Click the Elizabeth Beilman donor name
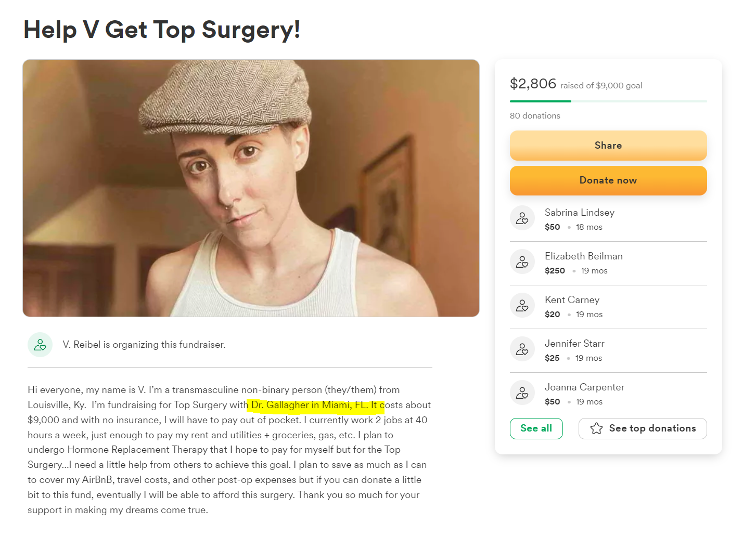 click(584, 256)
